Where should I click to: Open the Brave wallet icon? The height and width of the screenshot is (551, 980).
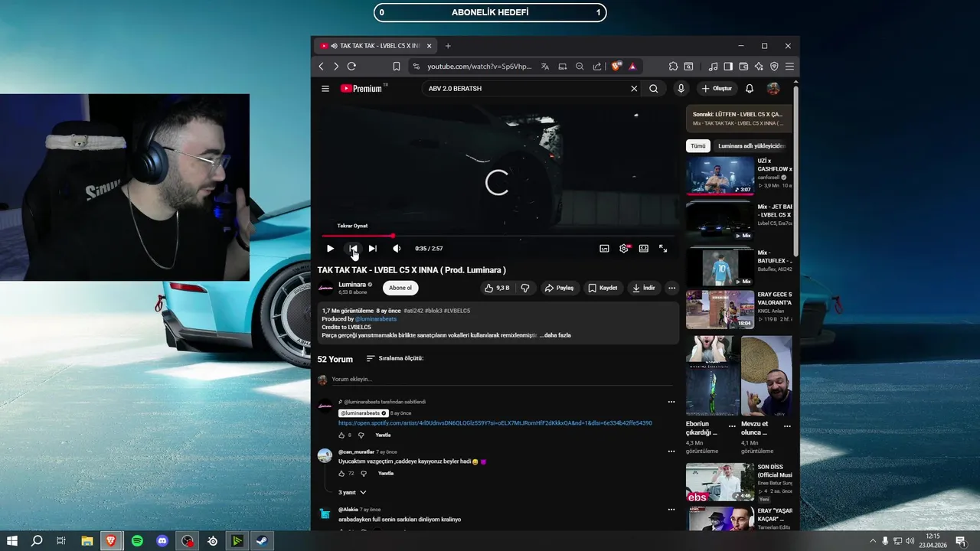(743, 67)
